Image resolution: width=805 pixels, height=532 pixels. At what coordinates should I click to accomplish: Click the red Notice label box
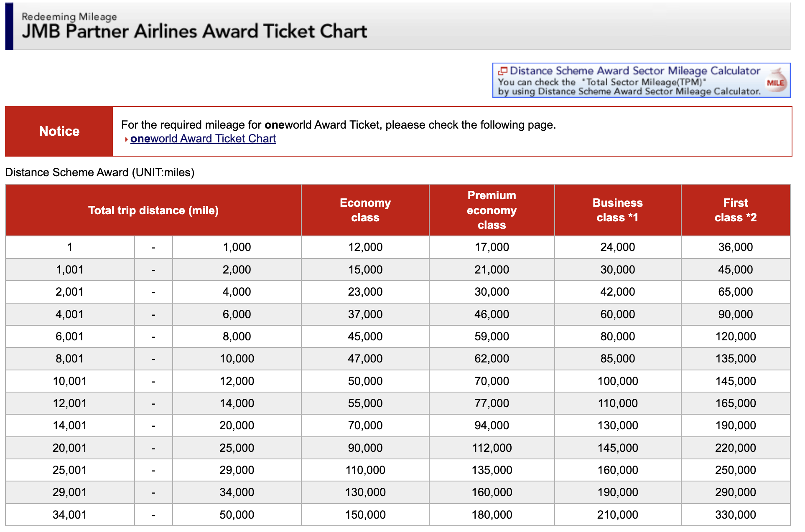(x=59, y=131)
